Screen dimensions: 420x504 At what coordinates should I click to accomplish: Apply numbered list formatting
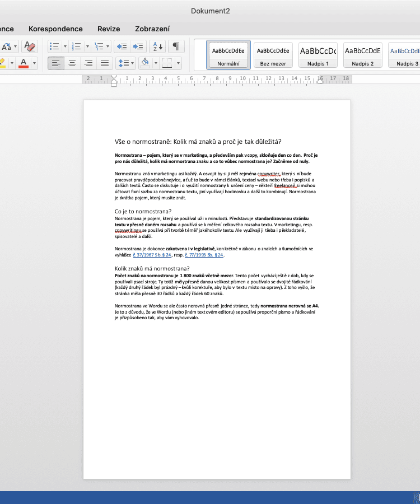coord(76,46)
